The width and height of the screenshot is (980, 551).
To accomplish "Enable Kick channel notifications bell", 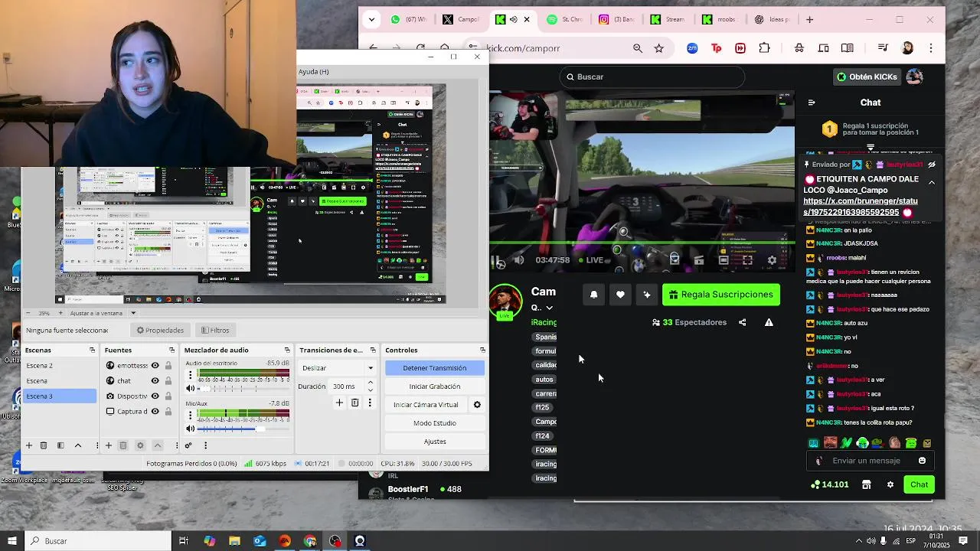I will click(593, 295).
